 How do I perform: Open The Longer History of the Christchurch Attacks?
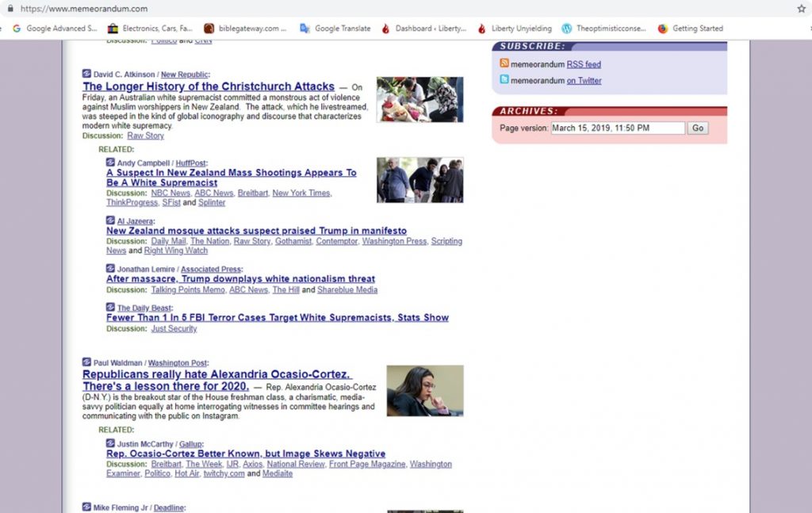[209, 86]
